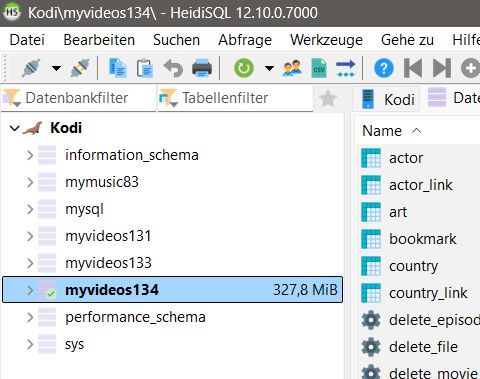Click the blue help question icon

click(x=384, y=68)
